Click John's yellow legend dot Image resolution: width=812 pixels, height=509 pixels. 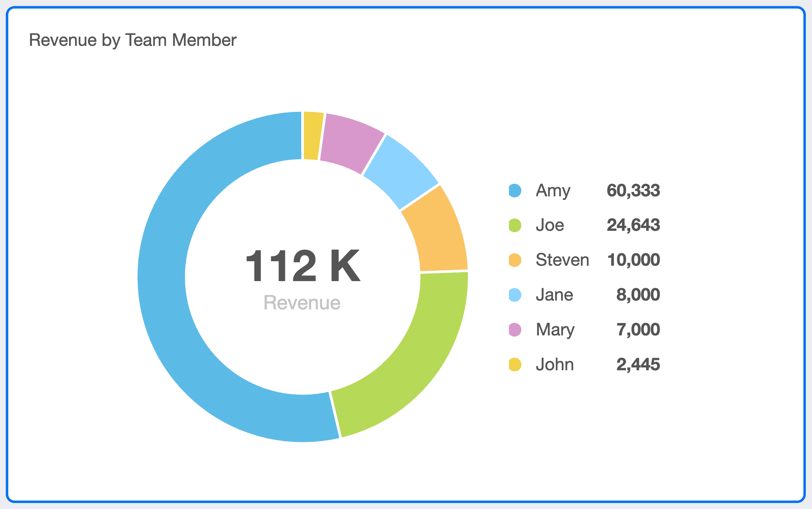(515, 364)
